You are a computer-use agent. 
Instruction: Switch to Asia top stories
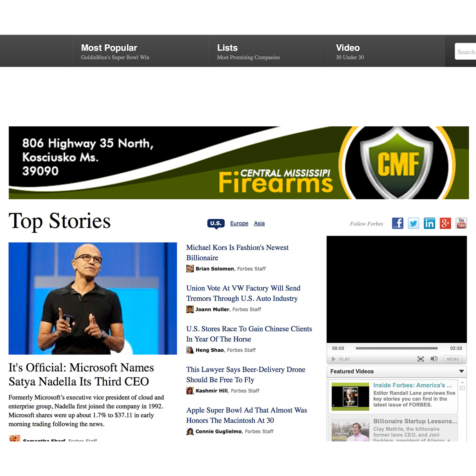(259, 223)
